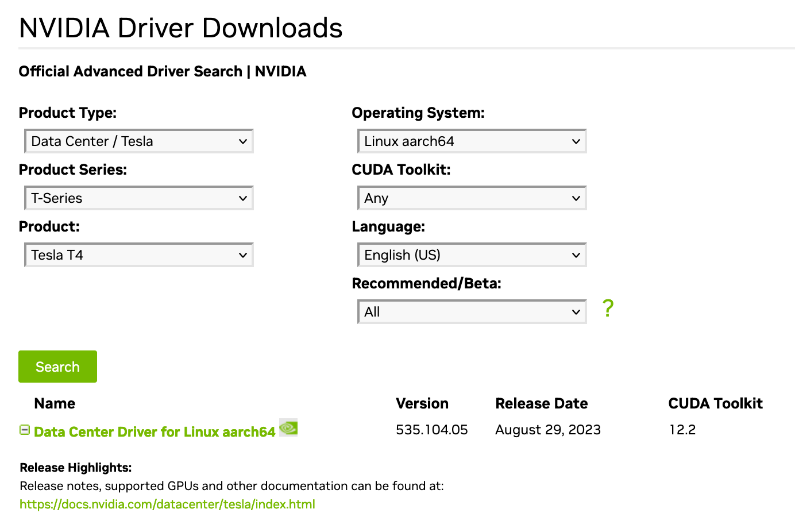
Task: Open the Data Center Driver for Linux aarch64 link
Action: (x=155, y=432)
